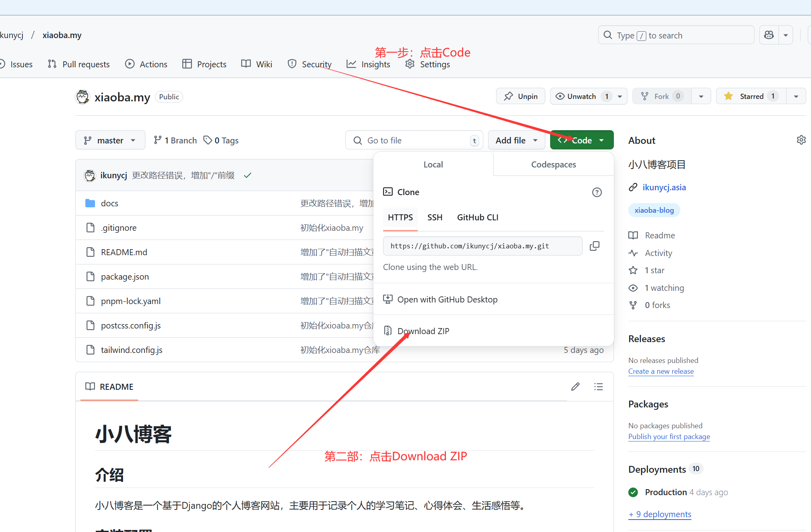The width and height of the screenshot is (811, 532).
Task: Toggle the Starred button
Action: (751, 96)
